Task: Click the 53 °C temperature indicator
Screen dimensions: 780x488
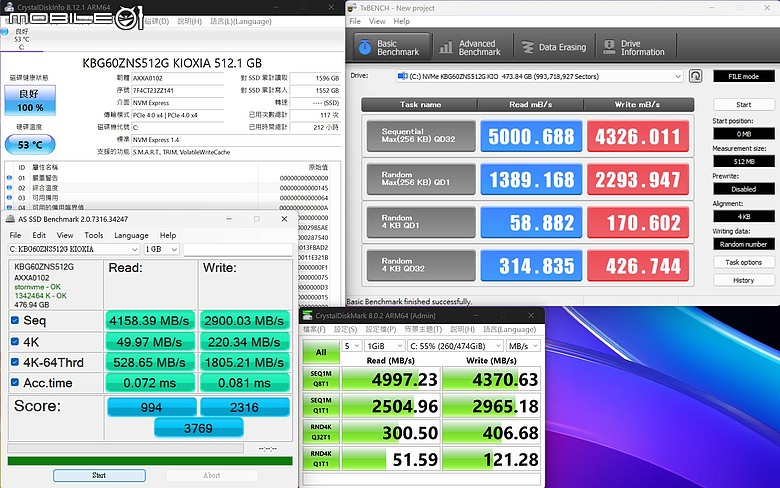Action: point(30,145)
